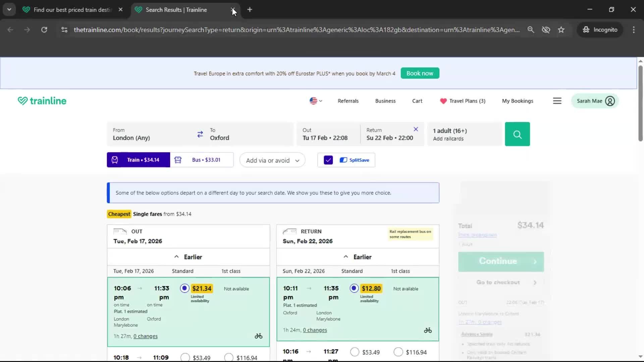The image size is (644, 362).
Task: Open Add via or avoid dropdown
Action: pos(272,160)
